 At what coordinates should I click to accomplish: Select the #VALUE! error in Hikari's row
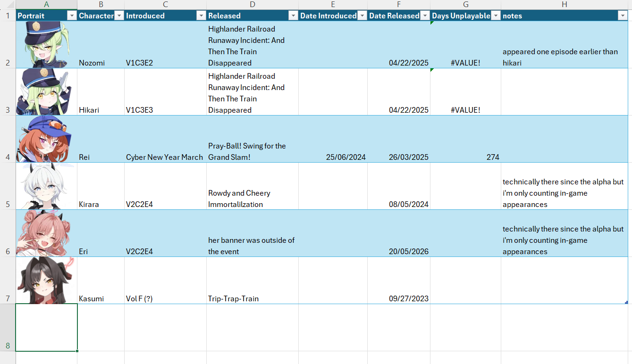coord(465,92)
